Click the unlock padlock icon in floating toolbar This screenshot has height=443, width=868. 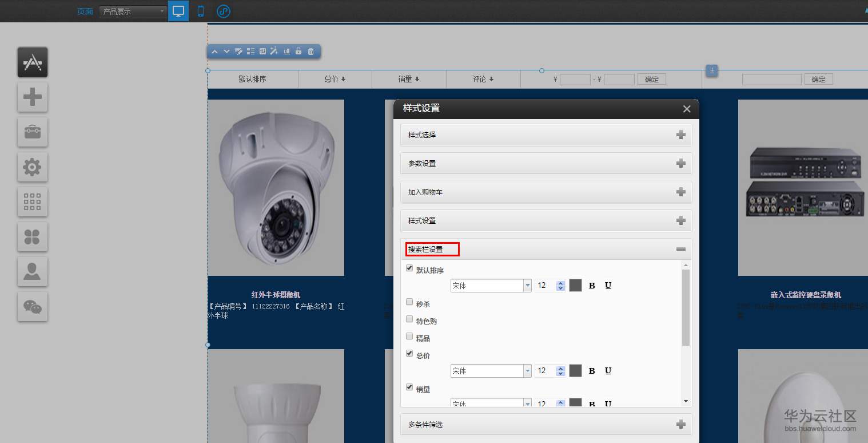[x=298, y=52]
